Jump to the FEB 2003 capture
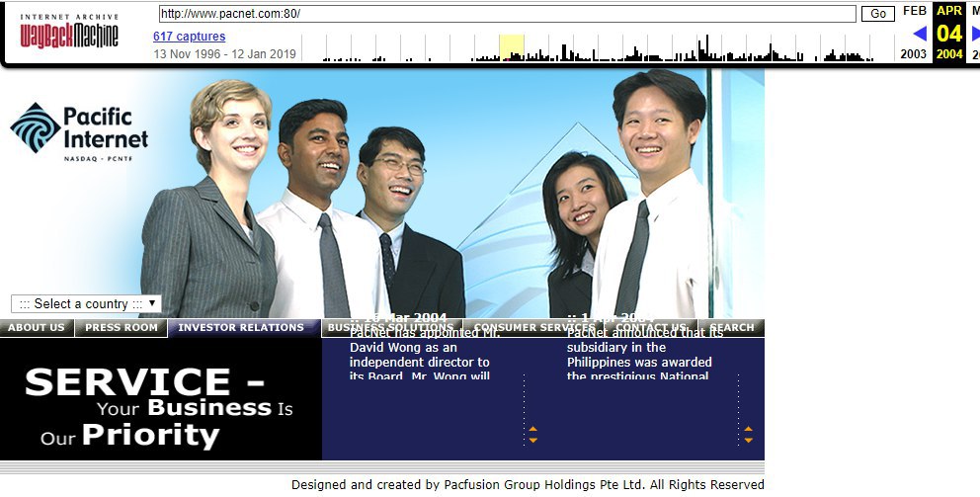Screen dimensions: 980x497 (x=914, y=11)
